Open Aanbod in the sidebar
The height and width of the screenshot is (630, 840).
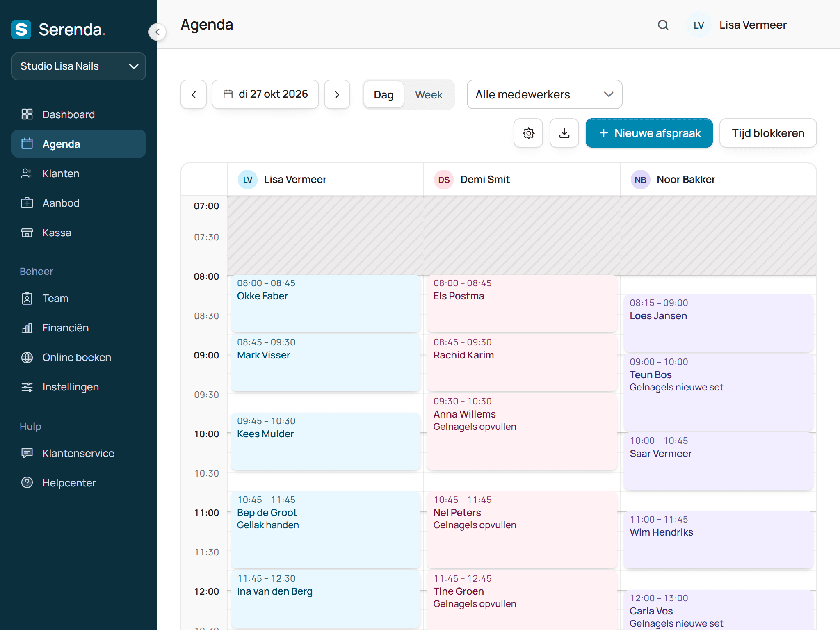coord(79,203)
